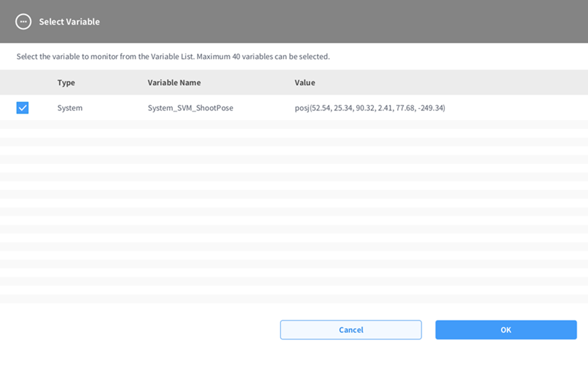Click the empty space between Cancel and OK
This screenshot has width=588, height=367.
(428, 330)
